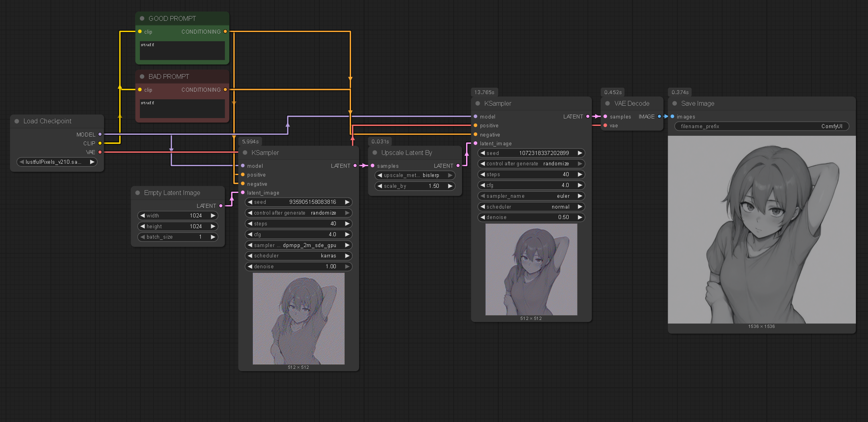Click the CONDITIONING output socket on GOOD PROMPT

225,32
